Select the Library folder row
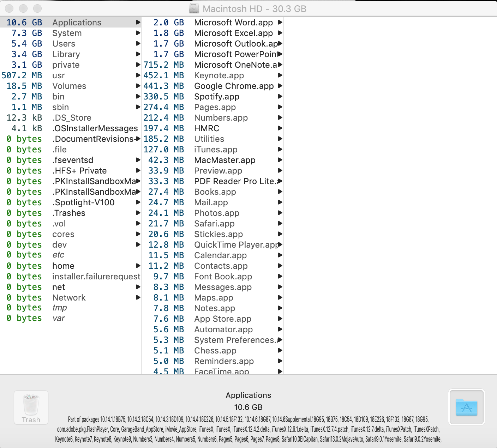Screen dimensions: 497x448 [71, 54]
